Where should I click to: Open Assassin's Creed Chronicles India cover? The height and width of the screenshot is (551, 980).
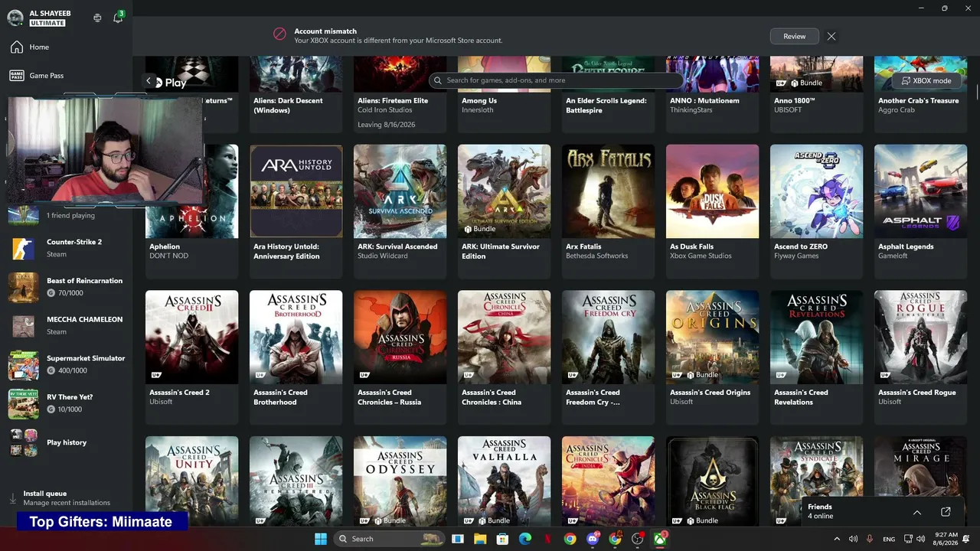(x=608, y=481)
